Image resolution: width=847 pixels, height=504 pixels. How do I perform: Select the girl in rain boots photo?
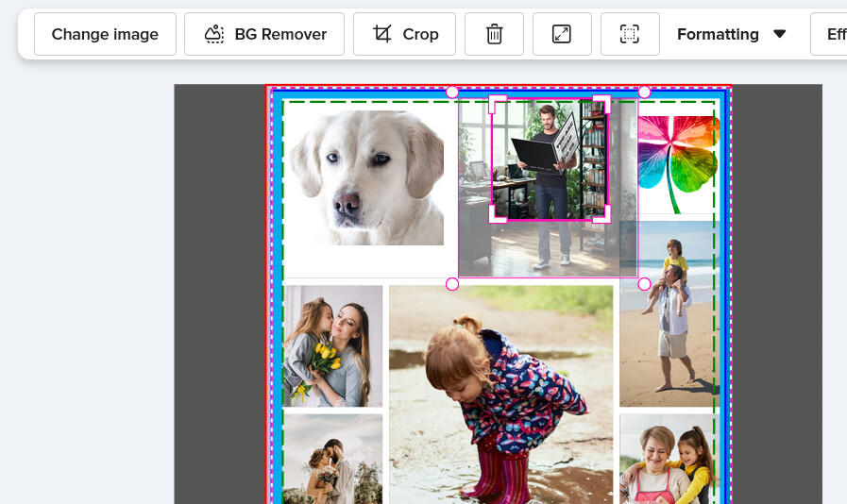500,395
